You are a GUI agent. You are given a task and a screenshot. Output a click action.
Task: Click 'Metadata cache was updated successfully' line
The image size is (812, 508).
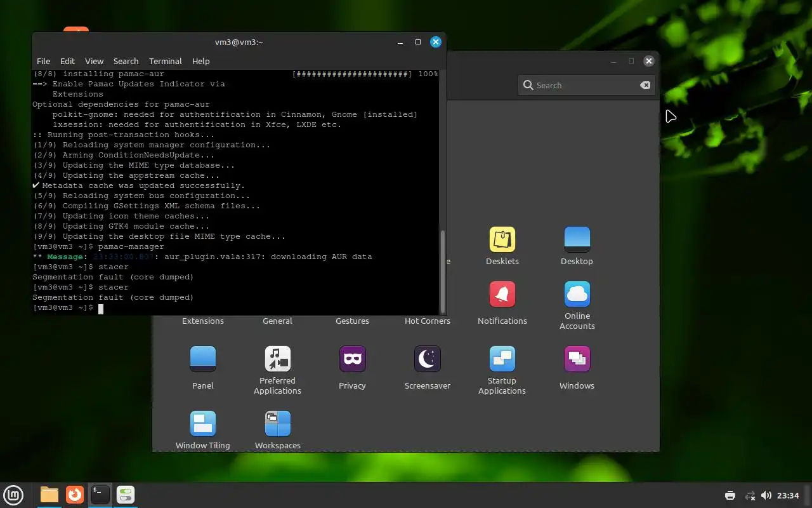[x=138, y=185]
